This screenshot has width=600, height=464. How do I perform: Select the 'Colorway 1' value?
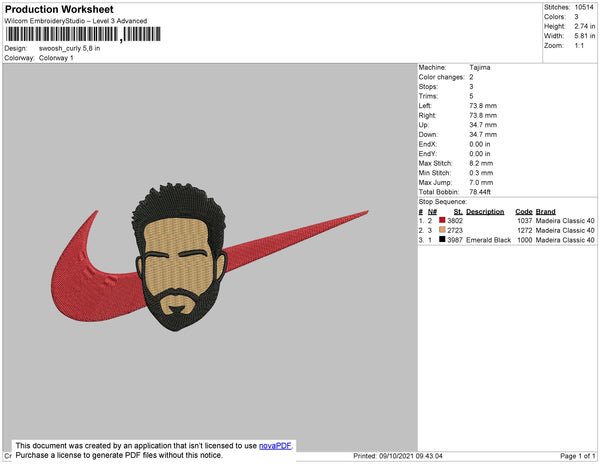[56, 58]
